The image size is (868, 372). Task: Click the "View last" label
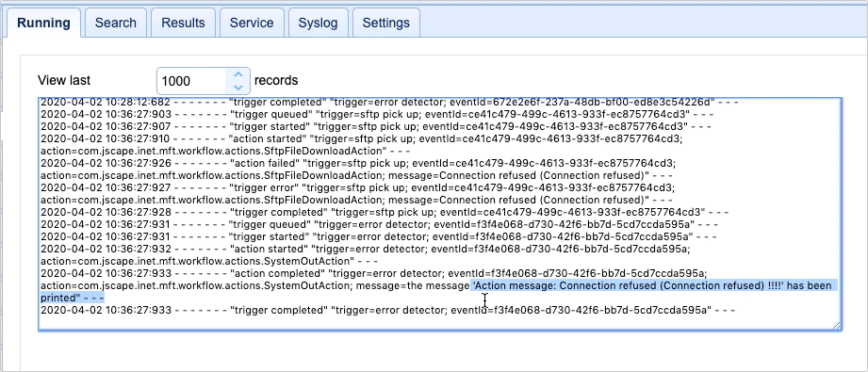(64, 80)
